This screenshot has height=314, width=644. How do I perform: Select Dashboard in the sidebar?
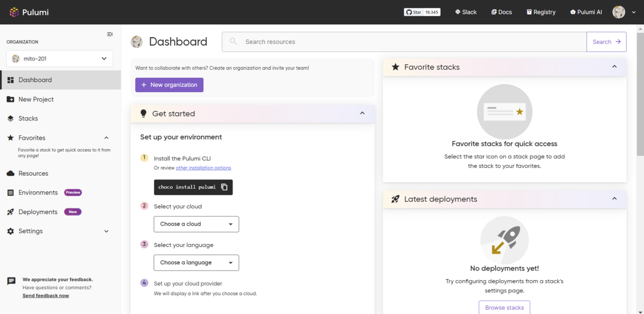tap(60, 80)
